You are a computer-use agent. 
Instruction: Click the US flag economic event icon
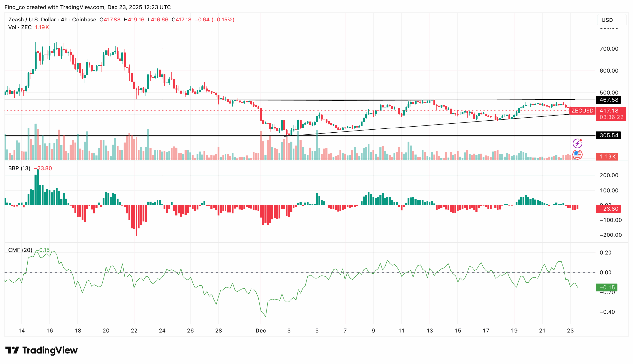coord(577,154)
